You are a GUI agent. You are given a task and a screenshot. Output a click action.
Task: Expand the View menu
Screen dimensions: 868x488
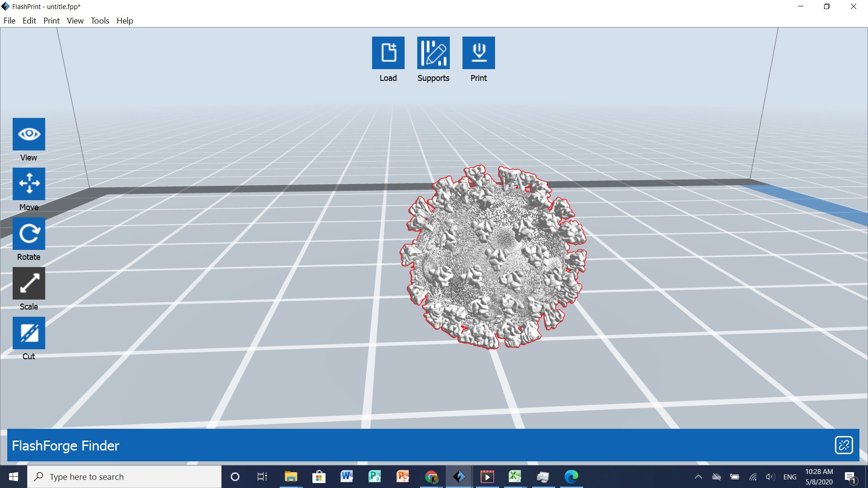pyautogui.click(x=75, y=21)
